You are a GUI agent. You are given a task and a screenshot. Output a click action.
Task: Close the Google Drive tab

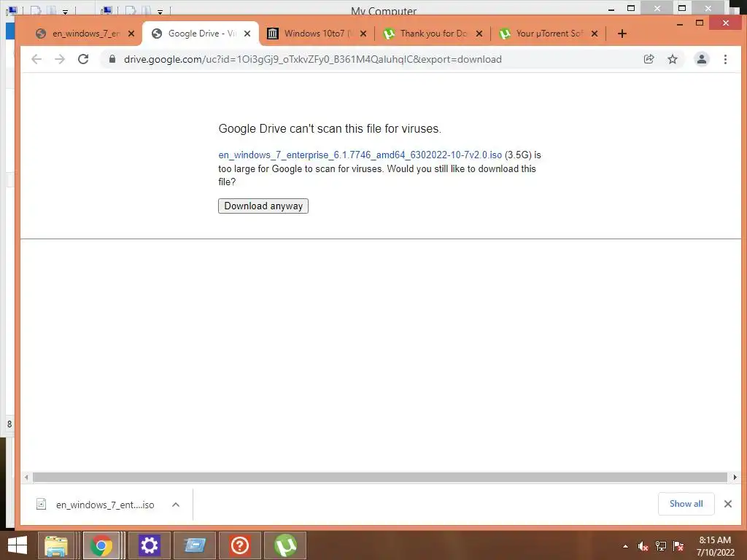247,34
